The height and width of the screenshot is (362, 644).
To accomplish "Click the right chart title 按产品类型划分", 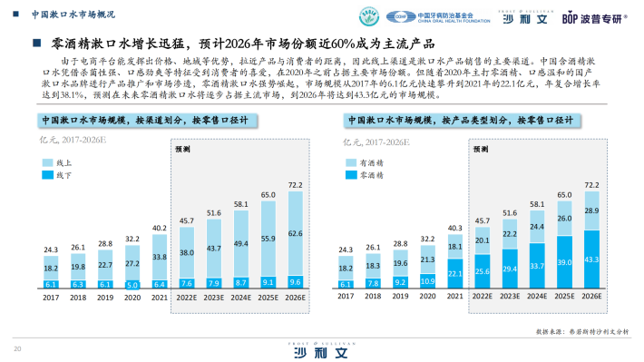I will pyautogui.click(x=462, y=121).
